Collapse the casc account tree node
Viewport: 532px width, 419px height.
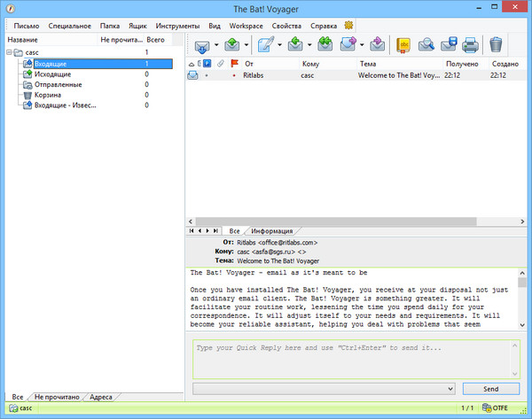[9, 53]
